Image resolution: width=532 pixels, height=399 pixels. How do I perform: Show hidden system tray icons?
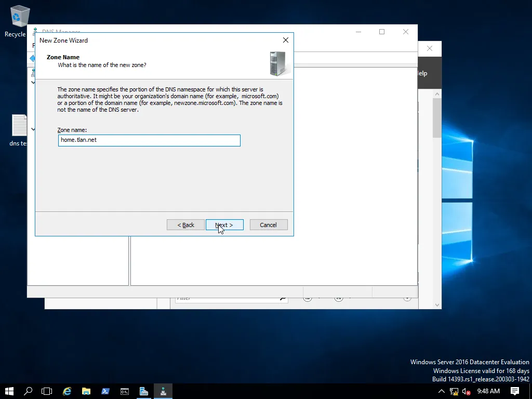tap(442, 391)
